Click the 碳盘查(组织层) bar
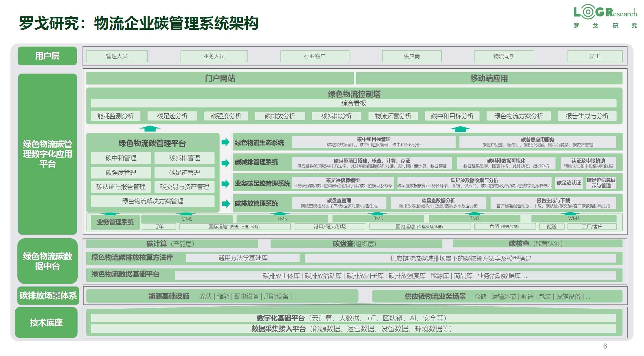Viewport: 644px width, 356px height. [x=356, y=244]
